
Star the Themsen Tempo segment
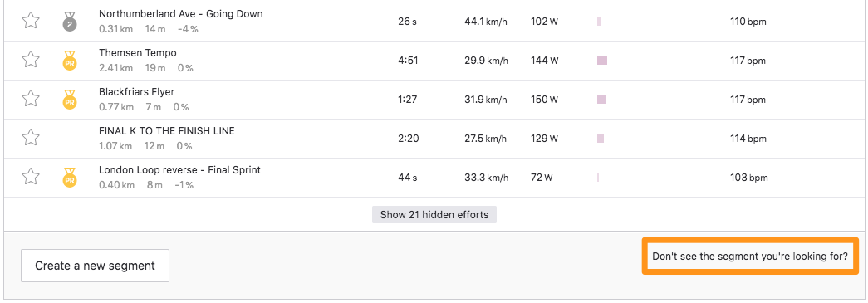(31, 60)
